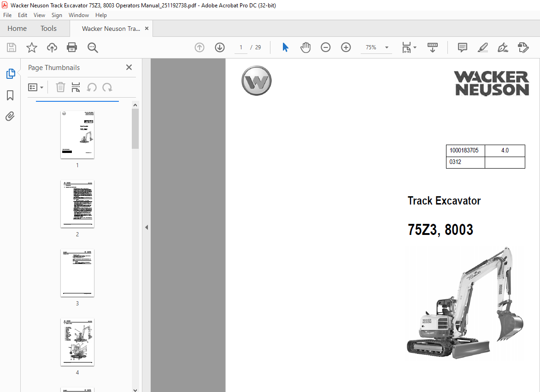
Task: Select page 2 thumbnail
Action: (77, 204)
